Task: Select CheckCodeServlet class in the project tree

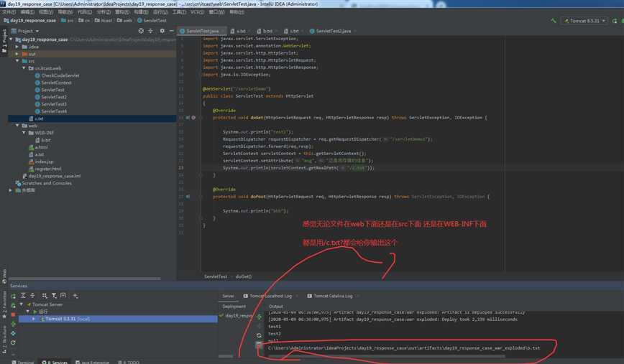Action: [57, 75]
